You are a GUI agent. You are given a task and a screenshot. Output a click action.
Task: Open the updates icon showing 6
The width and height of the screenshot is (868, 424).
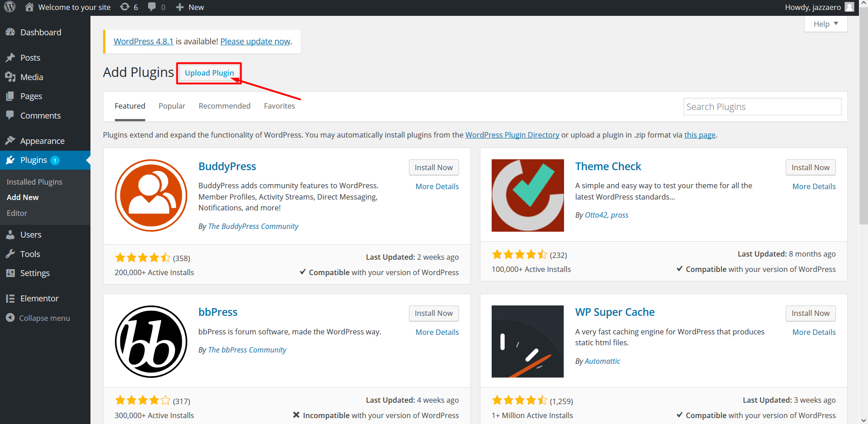pos(129,7)
